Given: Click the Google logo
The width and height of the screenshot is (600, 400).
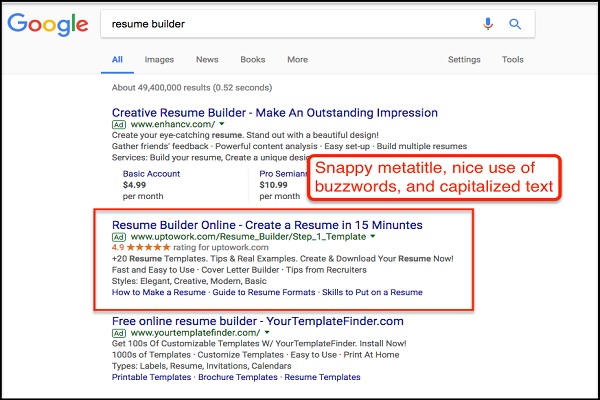Looking at the screenshot, I should tap(48, 25).
